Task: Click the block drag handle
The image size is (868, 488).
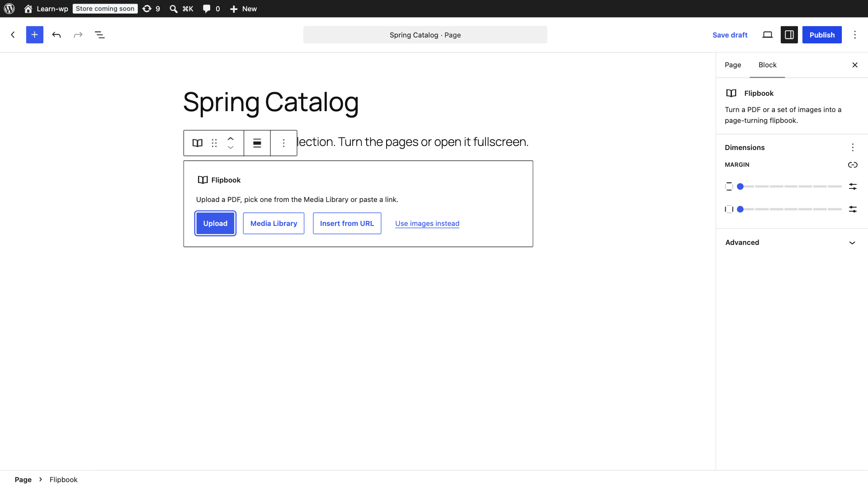Action: pos(214,143)
